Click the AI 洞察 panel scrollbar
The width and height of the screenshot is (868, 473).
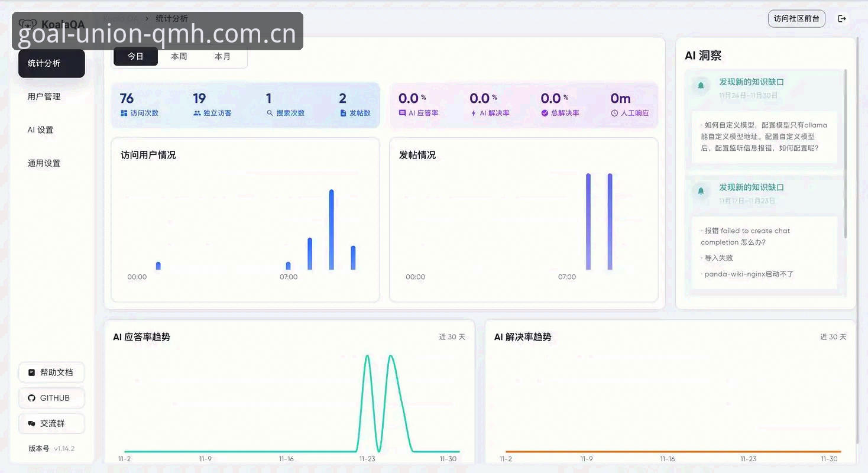tap(846, 154)
